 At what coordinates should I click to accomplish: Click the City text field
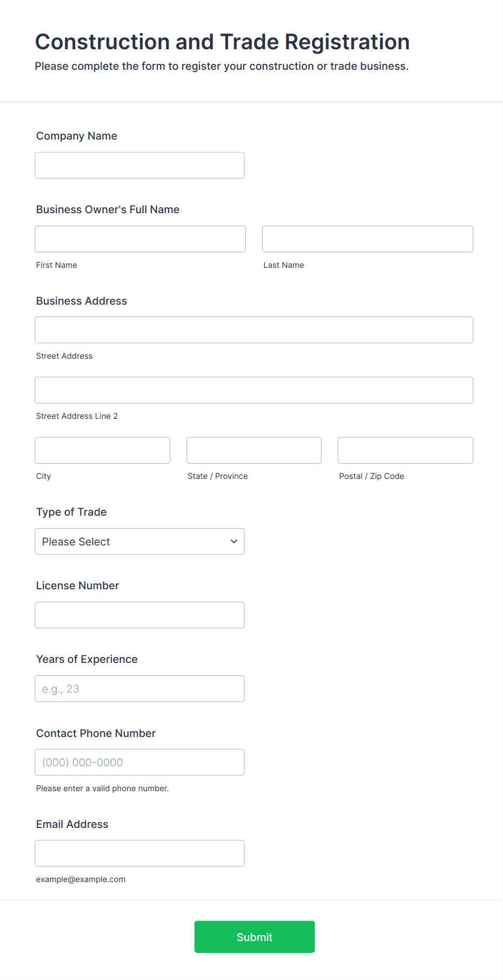tap(102, 451)
